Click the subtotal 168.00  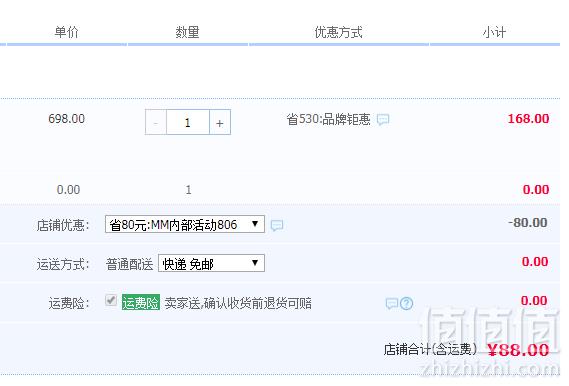click(528, 119)
